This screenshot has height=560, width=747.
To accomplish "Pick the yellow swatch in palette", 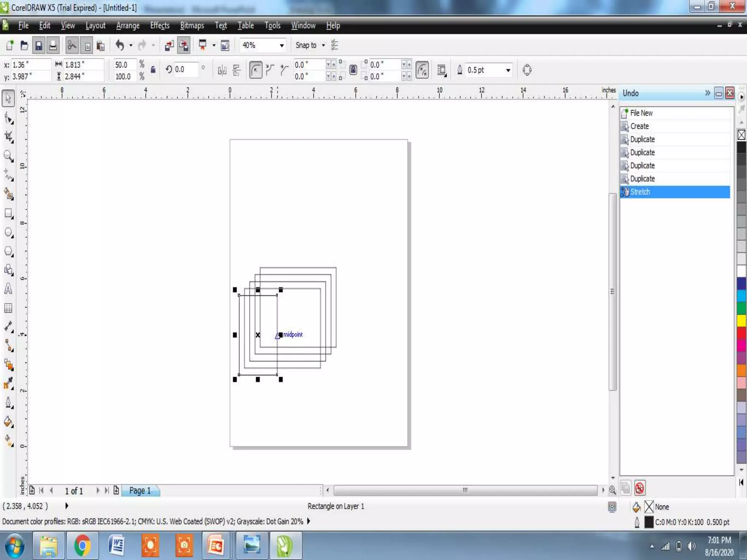I will (x=741, y=320).
